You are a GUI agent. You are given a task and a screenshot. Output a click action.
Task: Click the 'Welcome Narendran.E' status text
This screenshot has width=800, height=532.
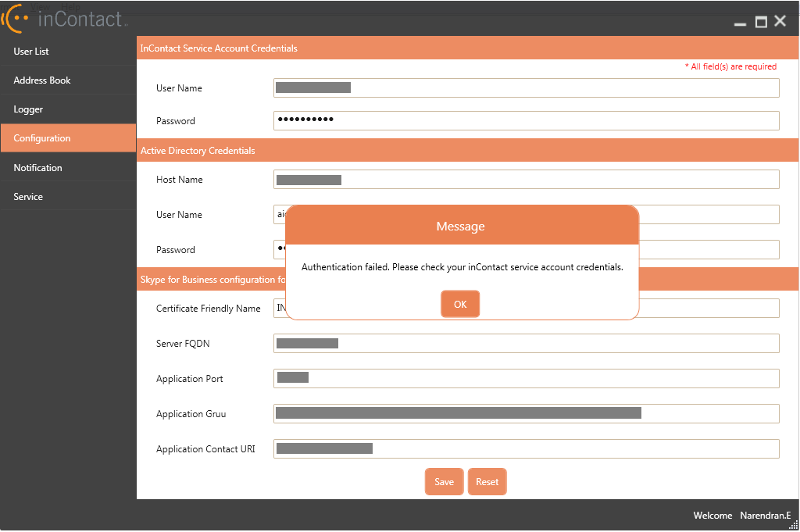pyautogui.click(x=742, y=515)
